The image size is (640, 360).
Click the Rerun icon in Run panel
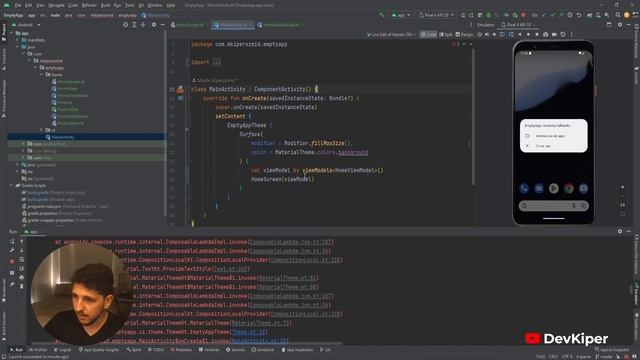[12, 242]
